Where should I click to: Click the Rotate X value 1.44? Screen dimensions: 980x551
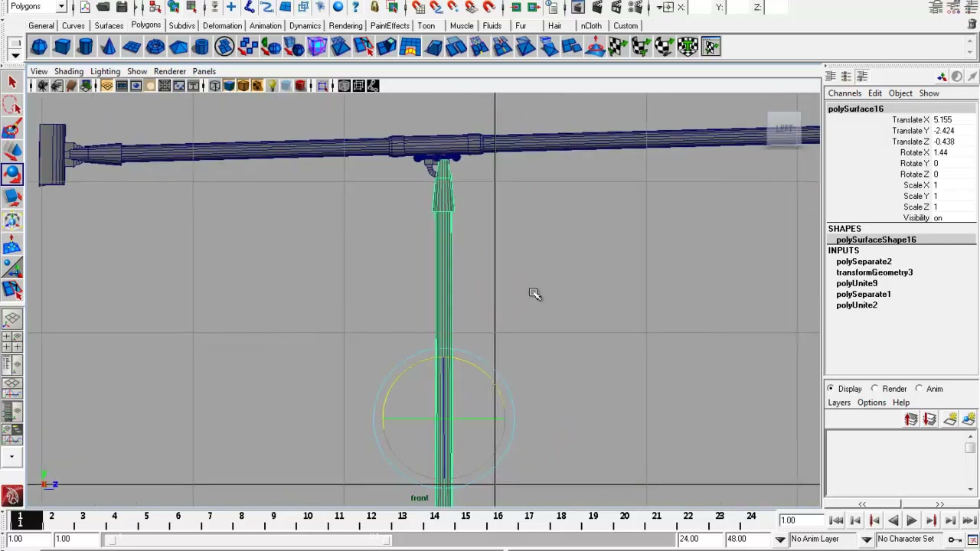[954, 152]
